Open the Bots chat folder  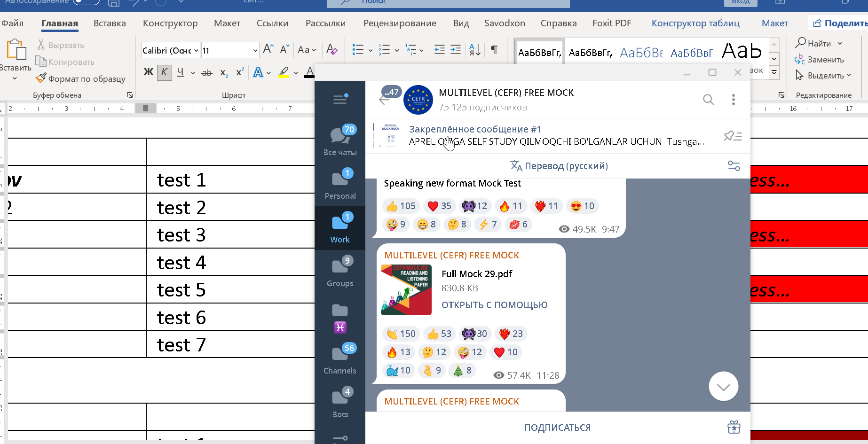point(340,403)
